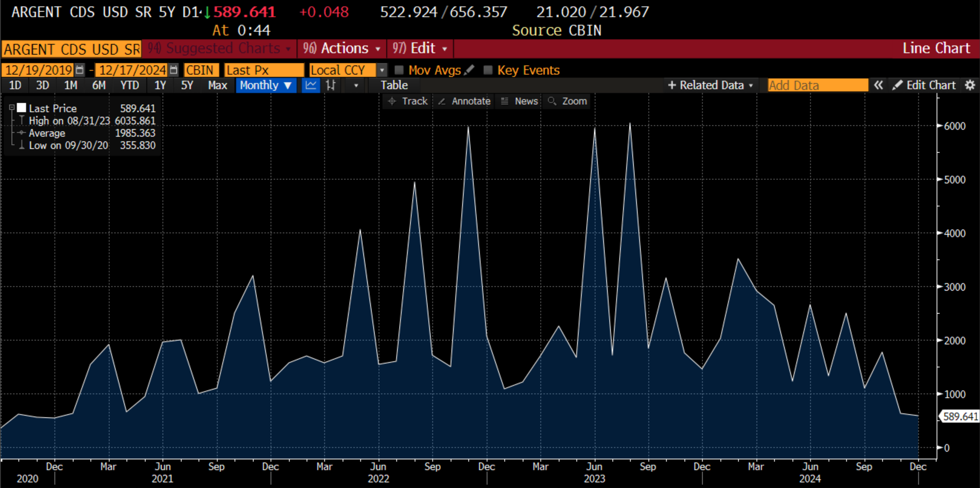
Task: Open chart settings gear icon
Action: [x=970, y=85]
